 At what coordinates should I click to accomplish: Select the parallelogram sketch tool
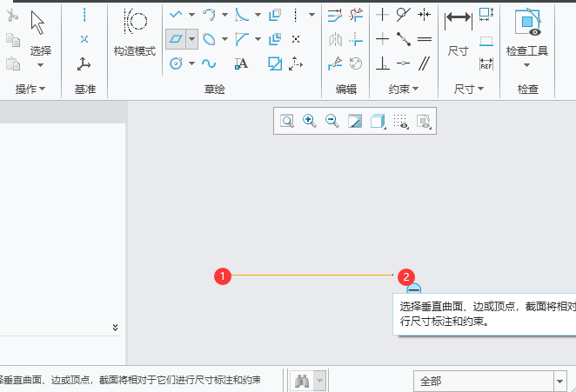[177, 38]
